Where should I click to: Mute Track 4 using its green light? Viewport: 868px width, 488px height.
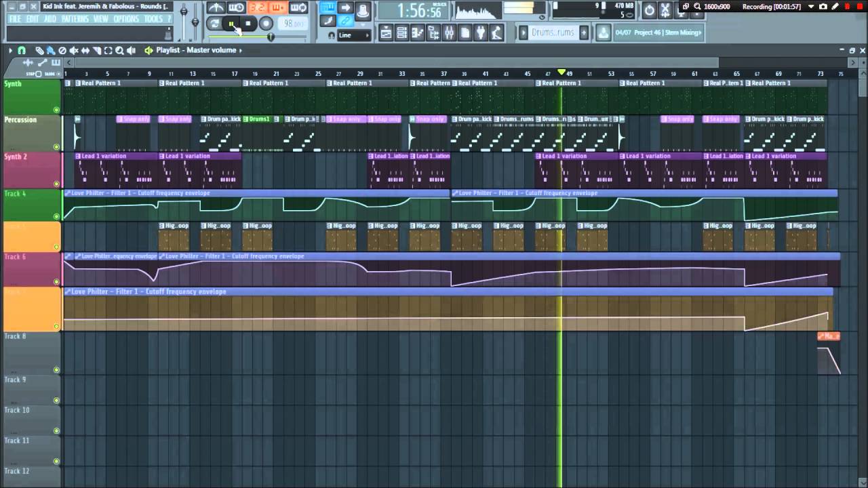[56, 217]
